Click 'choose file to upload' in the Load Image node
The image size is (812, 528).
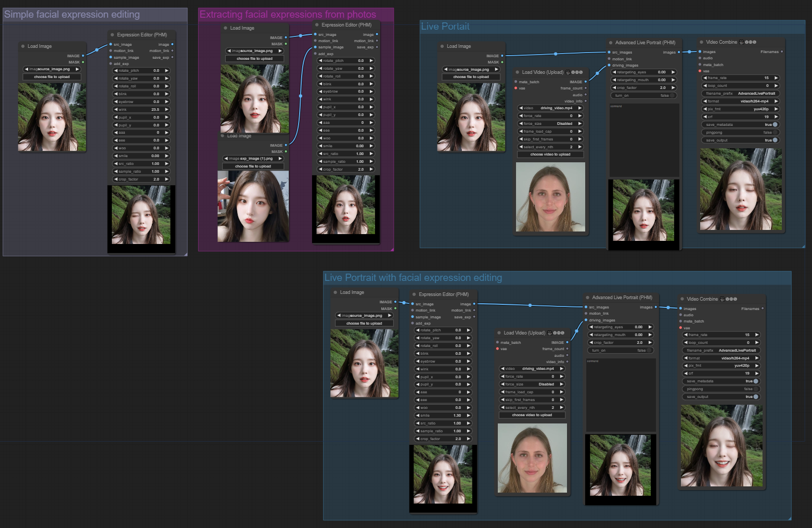click(52, 76)
